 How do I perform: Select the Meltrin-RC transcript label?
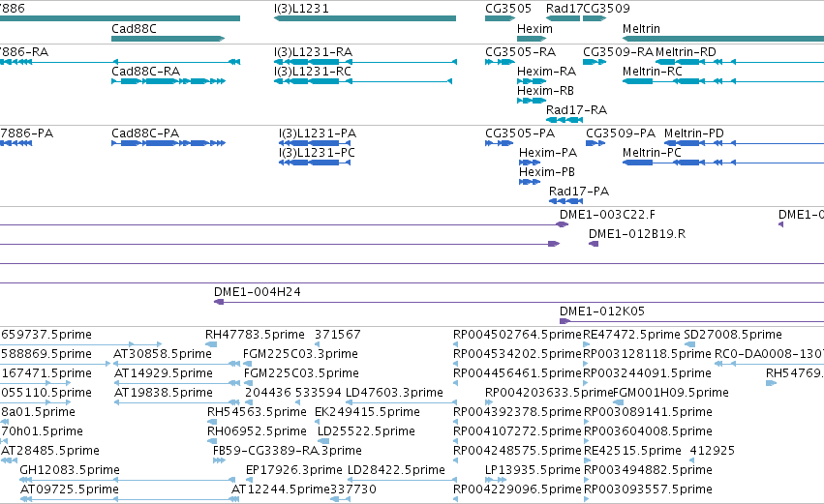click(x=653, y=72)
